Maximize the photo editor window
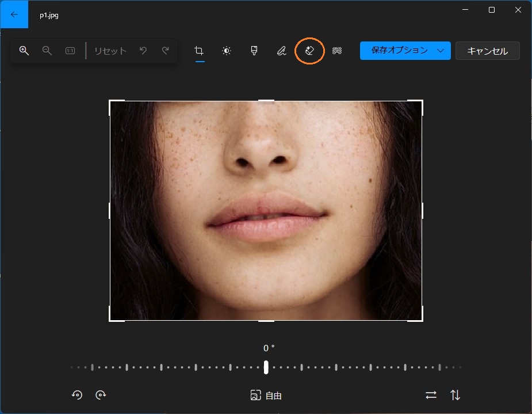Viewport: 532px width, 414px height. coord(491,10)
